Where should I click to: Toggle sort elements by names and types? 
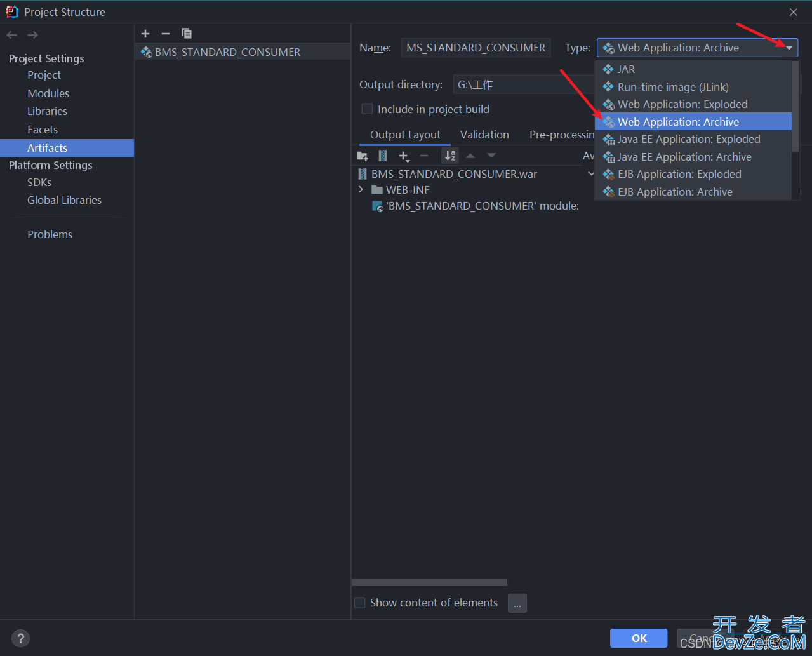[x=450, y=156]
